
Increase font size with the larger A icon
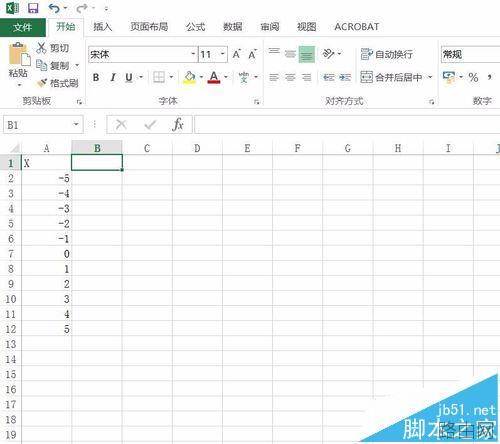(x=237, y=54)
